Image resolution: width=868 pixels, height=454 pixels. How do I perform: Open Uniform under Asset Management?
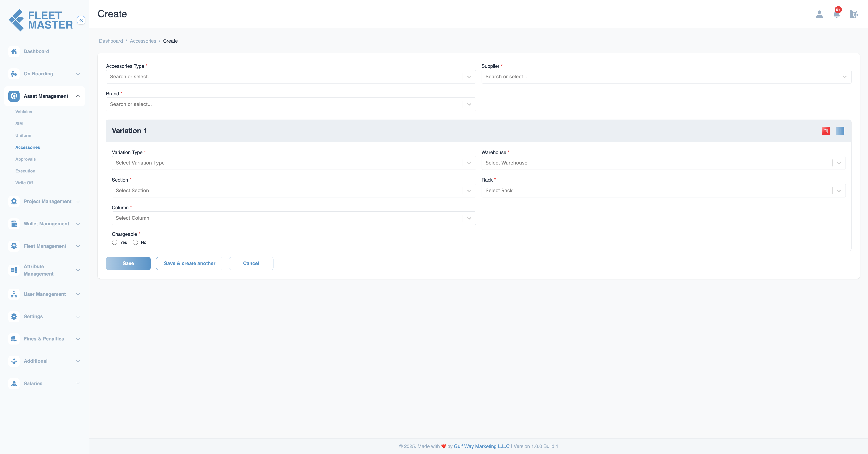23,136
